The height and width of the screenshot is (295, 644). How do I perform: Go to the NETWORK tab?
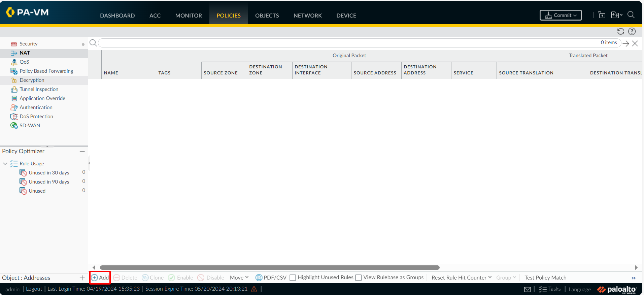[307, 15]
